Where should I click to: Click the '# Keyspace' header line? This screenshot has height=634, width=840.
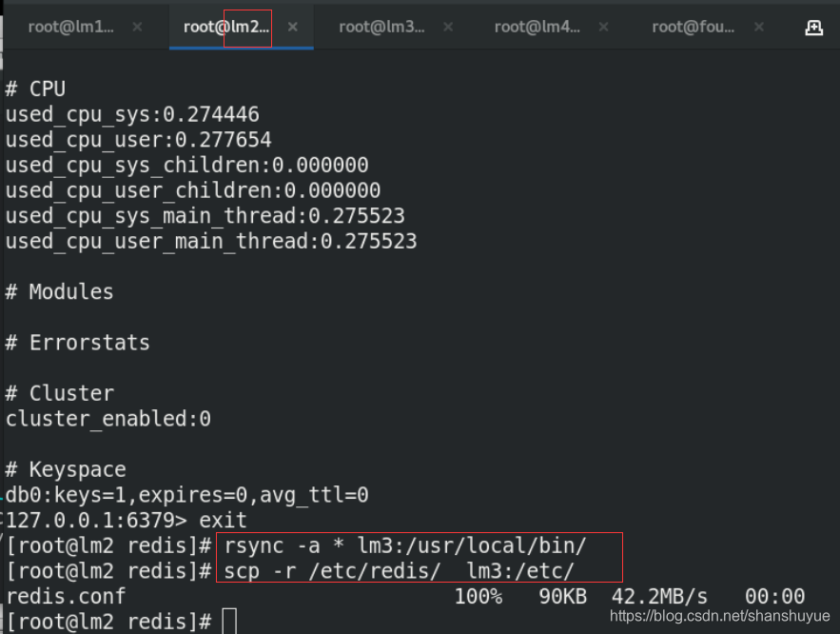pyautogui.click(x=66, y=469)
